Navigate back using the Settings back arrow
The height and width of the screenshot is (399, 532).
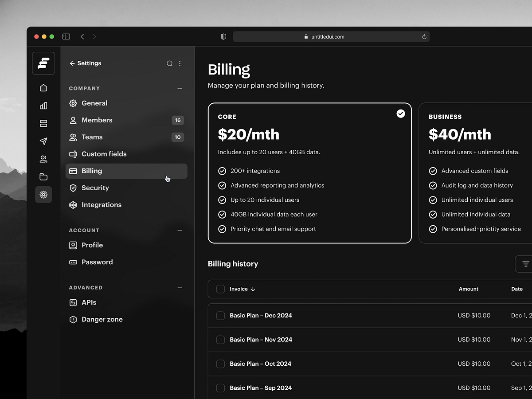point(72,63)
